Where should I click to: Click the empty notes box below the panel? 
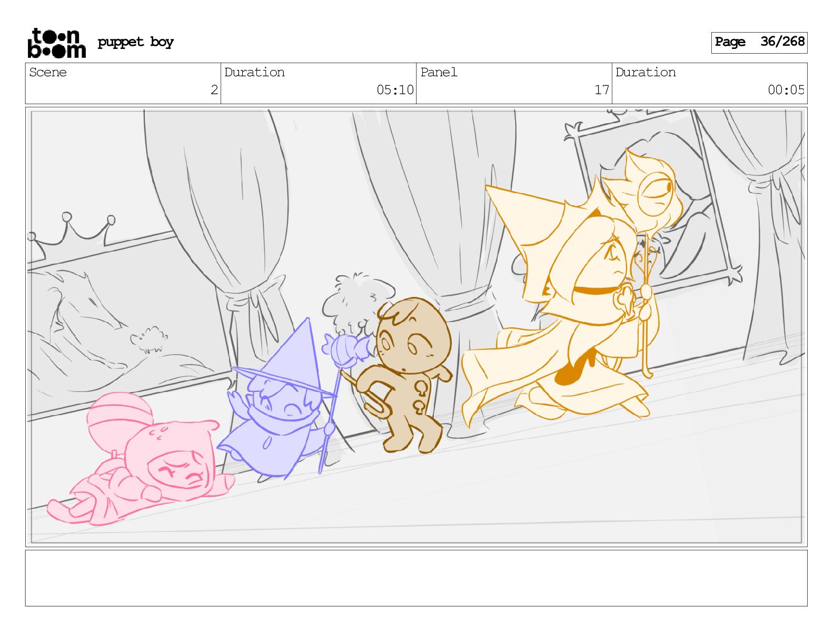point(416,578)
